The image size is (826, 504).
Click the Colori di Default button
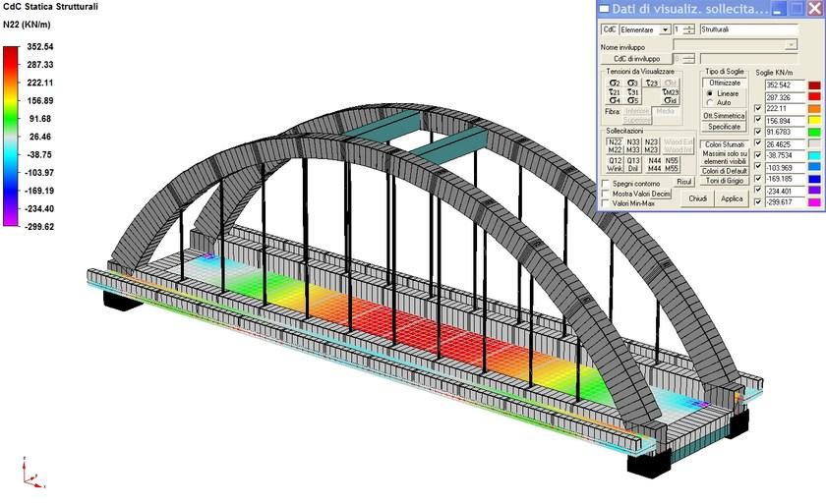[x=724, y=169]
